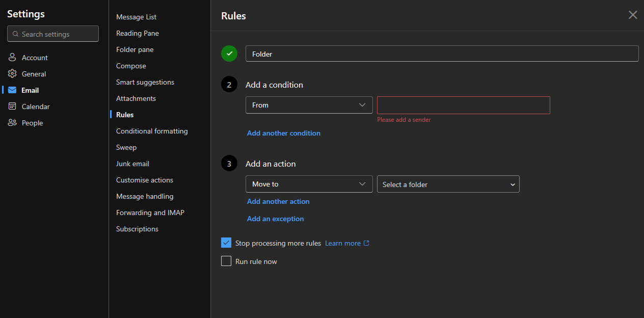Go to Forwarding and IMAP
Viewport: 644px width, 318px height.
[x=150, y=213]
